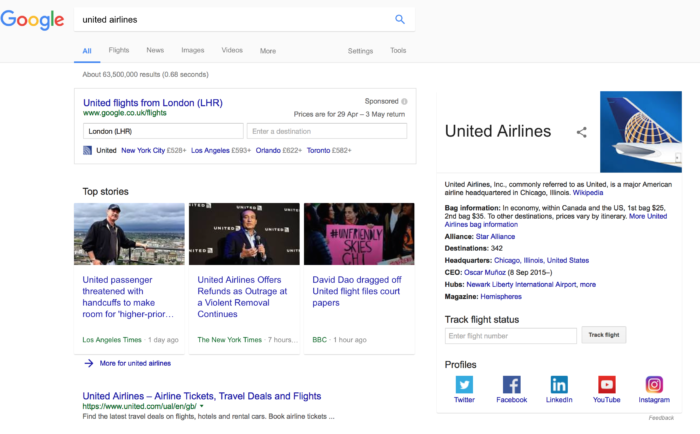Click the arrow icon beside More for united airlines
Screen dimensions: 700x434
(x=89, y=363)
